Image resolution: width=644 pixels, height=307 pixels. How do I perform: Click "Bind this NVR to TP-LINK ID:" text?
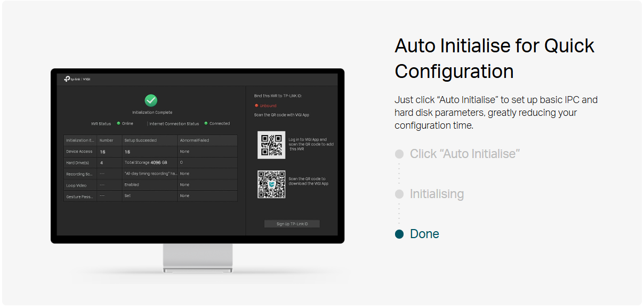click(x=278, y=96)
